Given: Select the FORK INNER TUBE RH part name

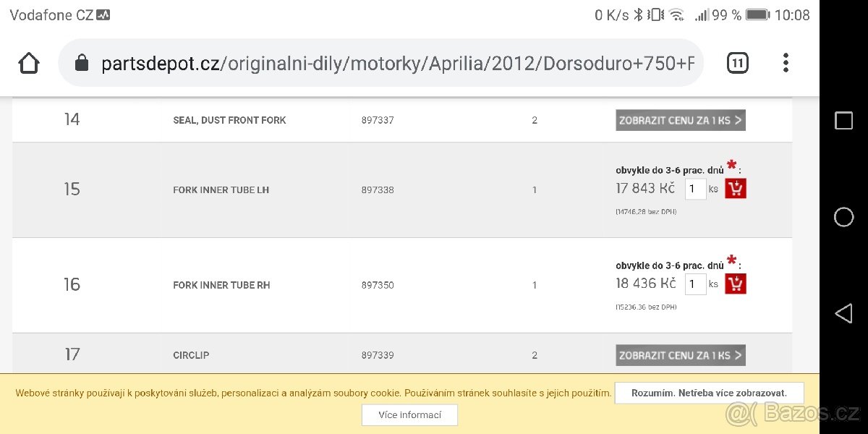Looking at the screenshot, I should pyautogui.click(x=221, y=284).
